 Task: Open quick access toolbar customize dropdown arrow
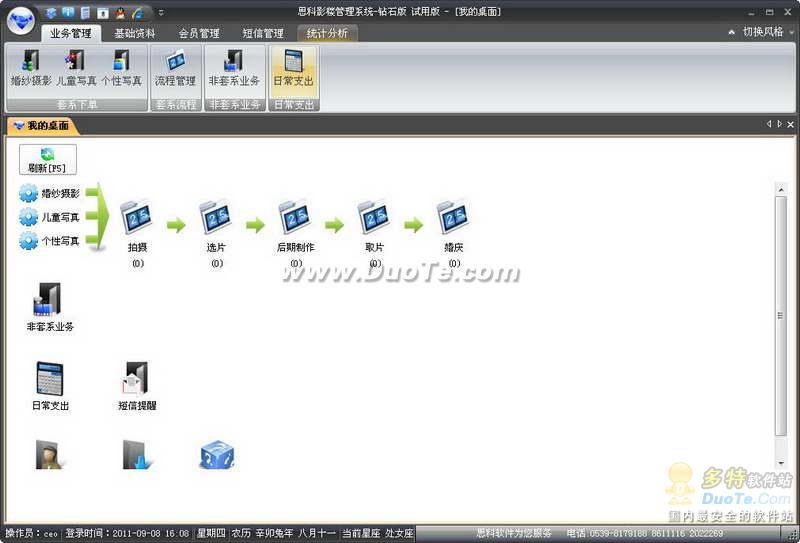[x=161, y=12]
